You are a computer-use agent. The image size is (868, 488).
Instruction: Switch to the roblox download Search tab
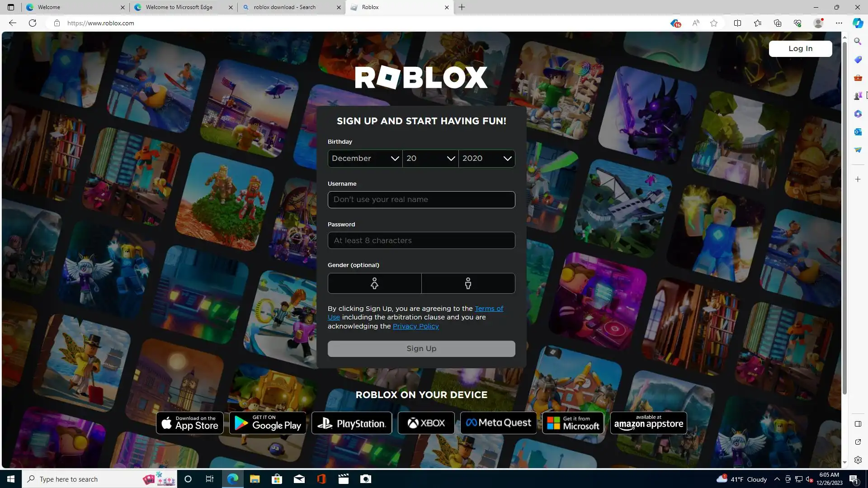pos(285,7)
